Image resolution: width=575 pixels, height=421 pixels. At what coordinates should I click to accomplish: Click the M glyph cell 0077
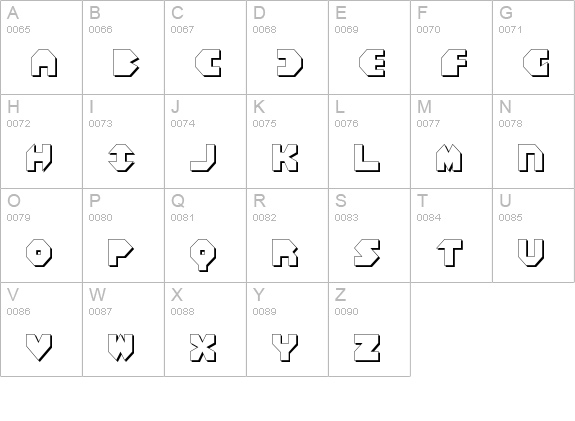[451, 142]
